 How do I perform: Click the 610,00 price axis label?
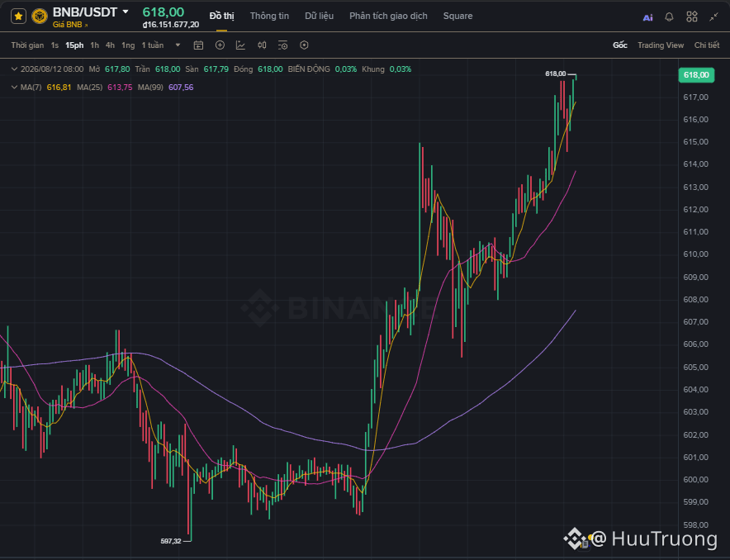[x=695, y=254]
